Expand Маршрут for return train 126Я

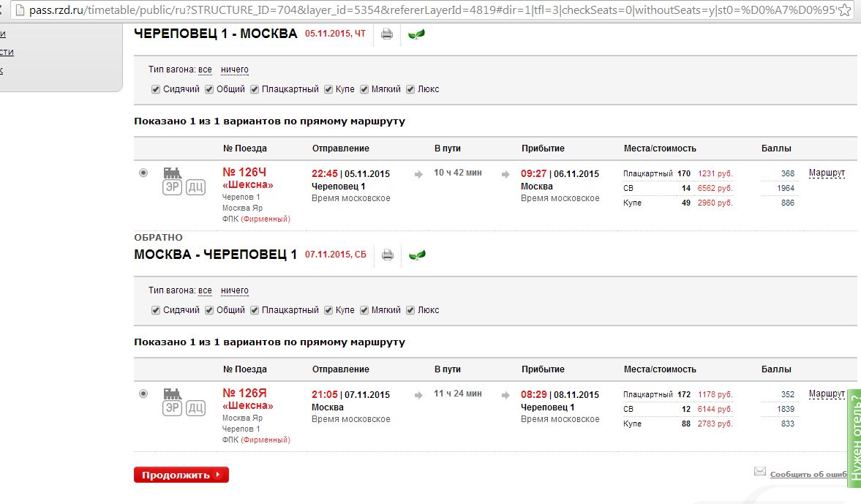827,394
